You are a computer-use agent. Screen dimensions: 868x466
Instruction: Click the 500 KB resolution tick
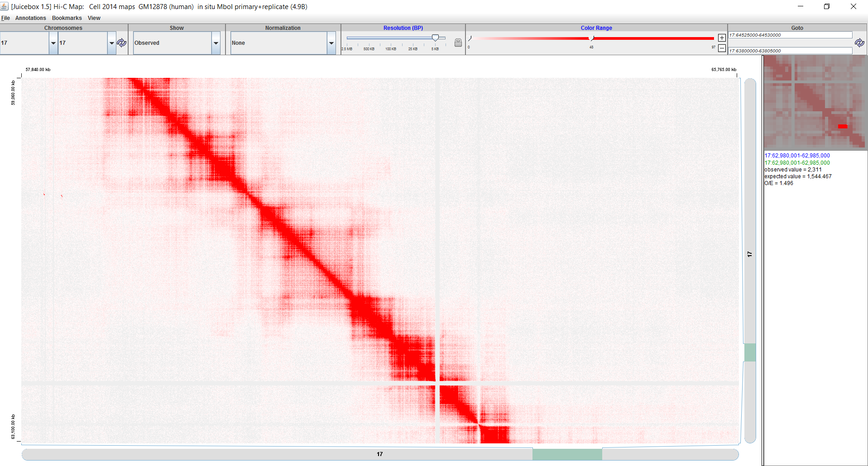coord(369,48)
